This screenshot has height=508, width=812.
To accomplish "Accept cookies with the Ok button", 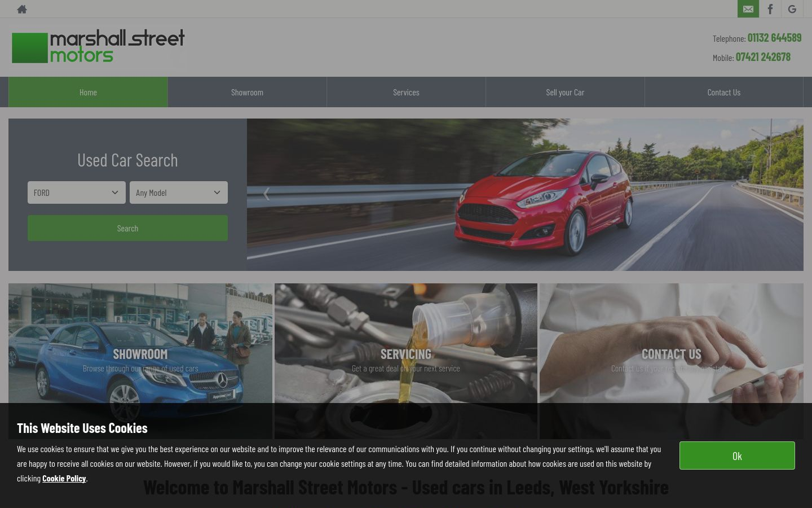I will (x=737, y=456).
